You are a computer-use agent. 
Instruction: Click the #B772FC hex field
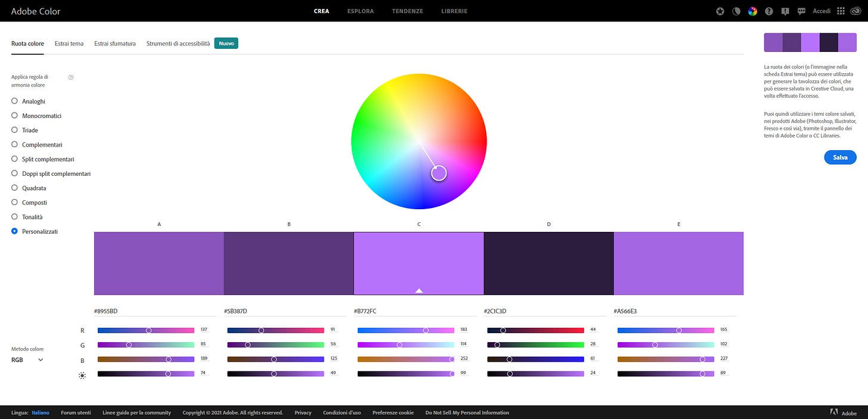[415, 311]
